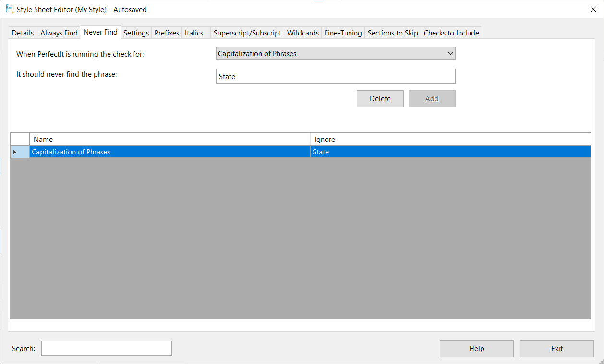Open the Settings tab
The width and height of the screenshot is (604, 364).
(136, 33)
